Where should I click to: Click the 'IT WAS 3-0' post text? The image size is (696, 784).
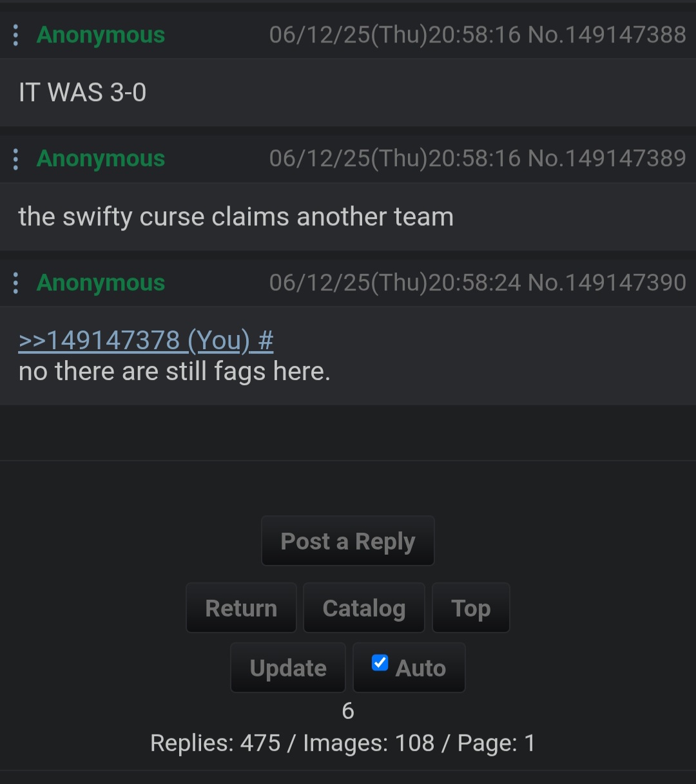click(x=82, y=93)
